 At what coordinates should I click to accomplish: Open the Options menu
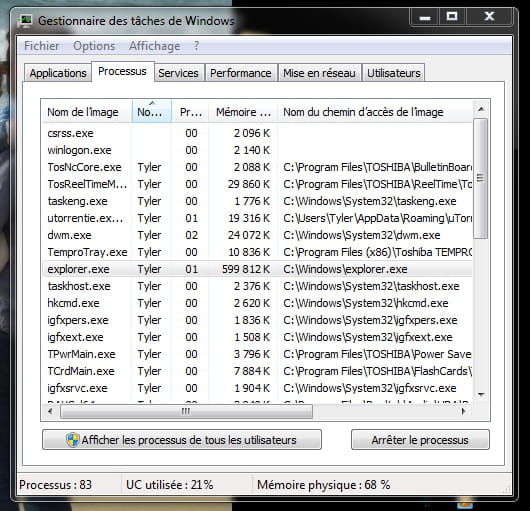[x=94, y=46]
